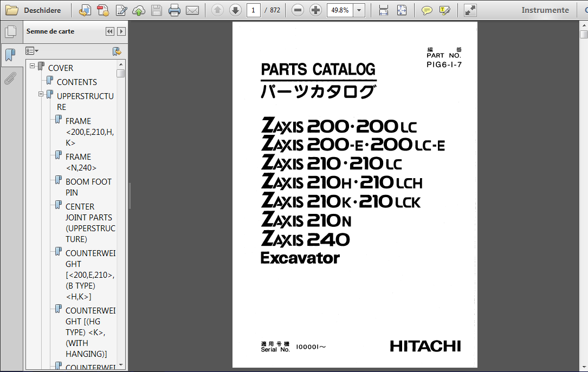The height and width of the screenshot is (372, 588).
Task: Open the page thumbnails panel icon
Action: pos(11,31)
